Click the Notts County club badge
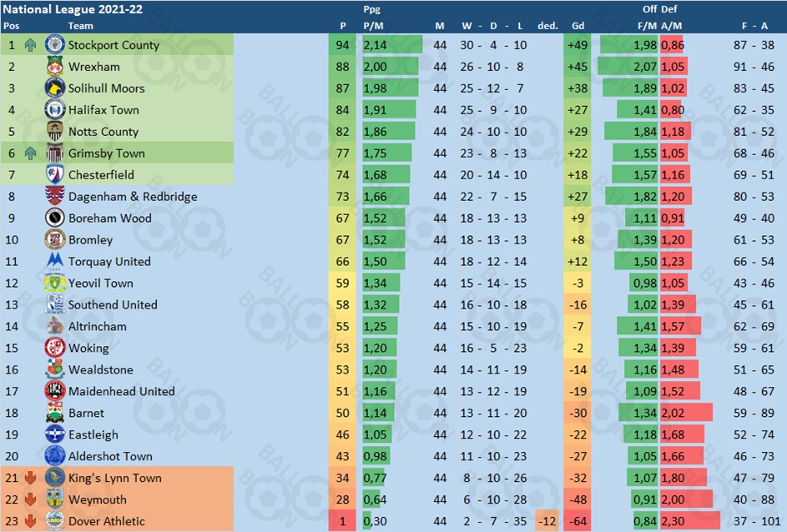This screenshot has width=787, height=532. (x=54, y=132)
